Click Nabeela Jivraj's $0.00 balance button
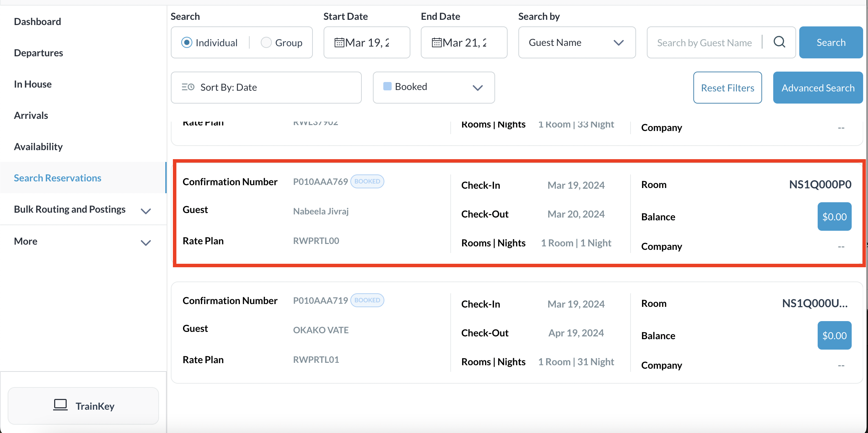Image resolution: width=868 pixels, height=433 pixels. coord(834,217)
